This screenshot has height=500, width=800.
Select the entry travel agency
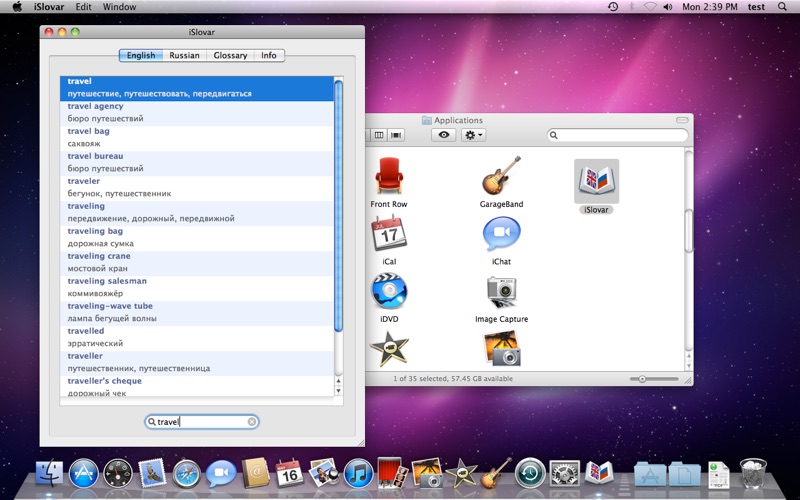[x=197, y=112]
